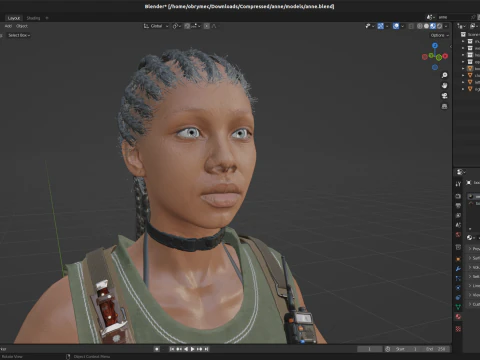Toggle proportional editing
This screenshot has height=360, width=480.
point(207,26)
